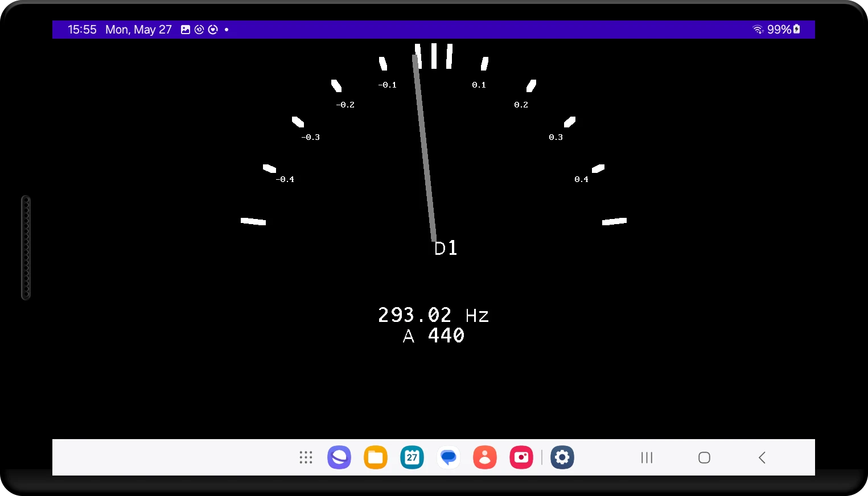The height and width of the screenshot is (496, 868).
Task: Open the app drawer grid icon
Action: click(x=306, y=457)
